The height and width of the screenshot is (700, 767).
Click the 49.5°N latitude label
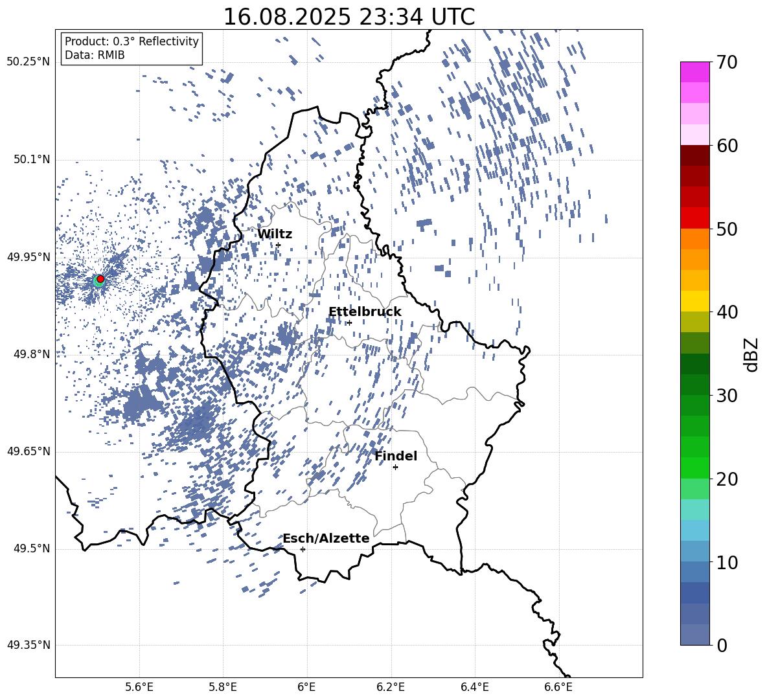pyautogui.click(x=31, y=549)
